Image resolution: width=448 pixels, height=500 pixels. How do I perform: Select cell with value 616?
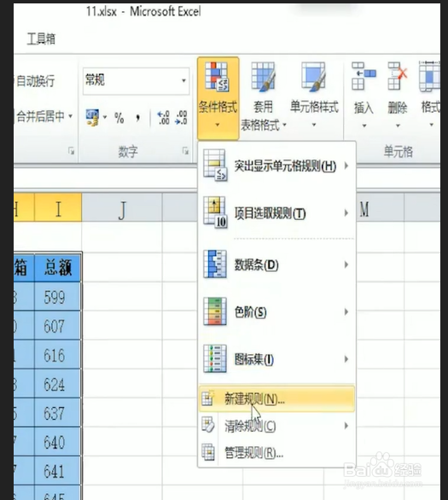point(58,355)
